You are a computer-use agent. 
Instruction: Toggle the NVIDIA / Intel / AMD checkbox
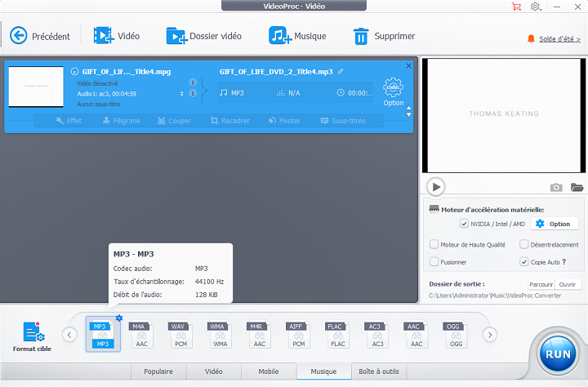[464, 224]
